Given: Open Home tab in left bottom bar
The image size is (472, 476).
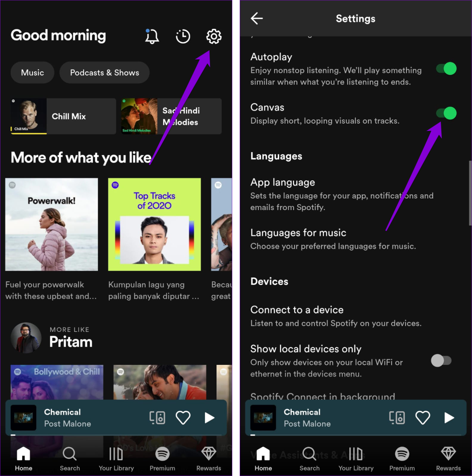Looking at the screenshot, I should click(x=23, y=459).
